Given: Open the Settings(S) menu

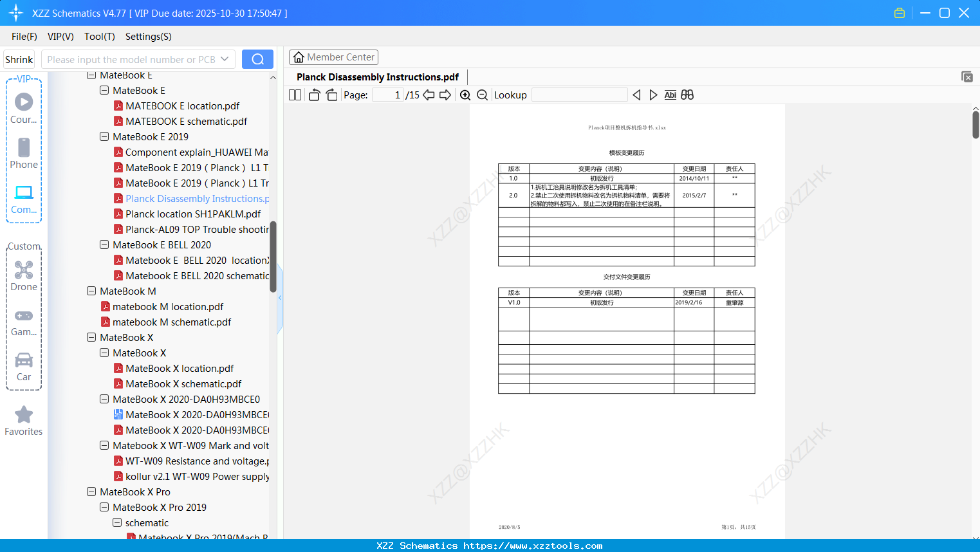Looking at the screenshot, I should pos(149,37).
